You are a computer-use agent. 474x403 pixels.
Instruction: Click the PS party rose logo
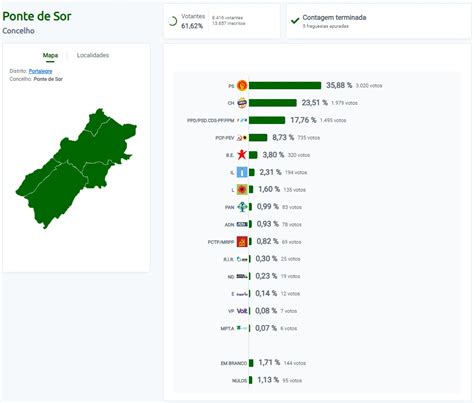[x=242, y=86]
